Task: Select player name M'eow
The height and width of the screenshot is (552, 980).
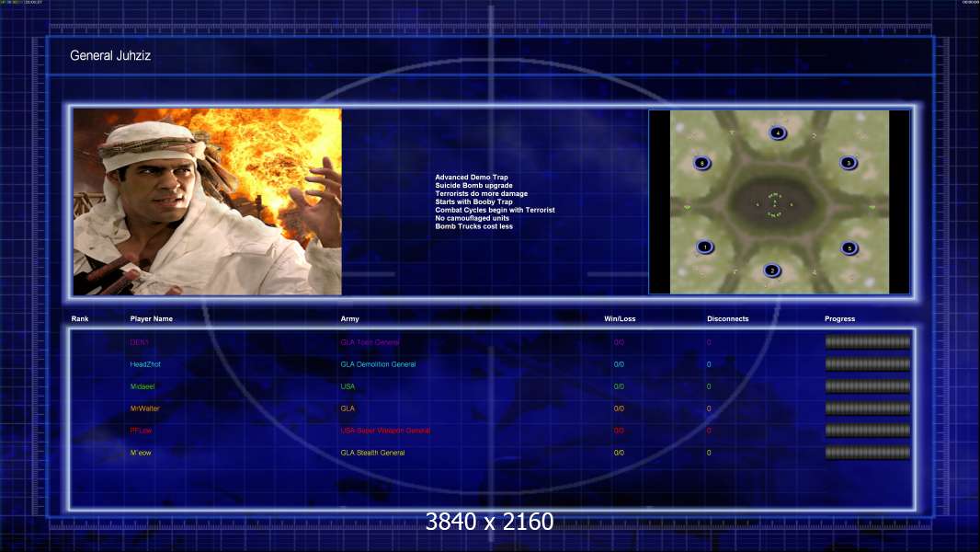Action: (x=141, y=453)
